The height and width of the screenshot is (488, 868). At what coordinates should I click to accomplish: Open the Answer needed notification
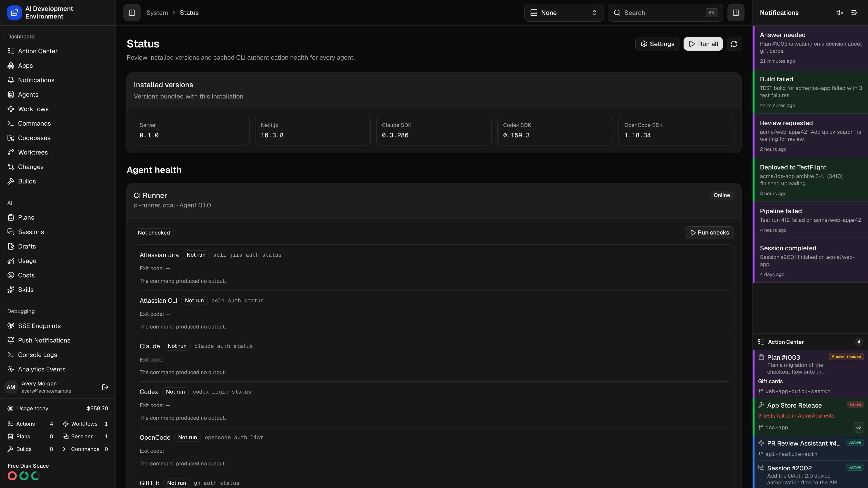pos(810,47)
